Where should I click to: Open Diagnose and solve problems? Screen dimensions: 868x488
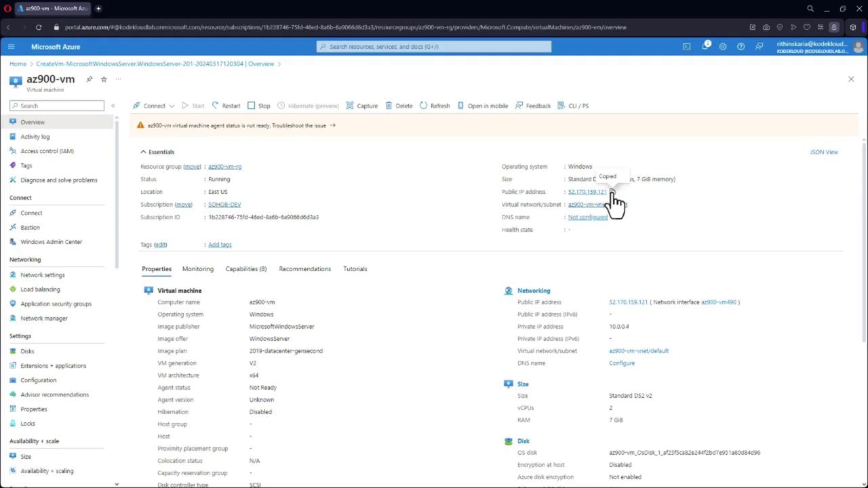(x=58, y=180)
